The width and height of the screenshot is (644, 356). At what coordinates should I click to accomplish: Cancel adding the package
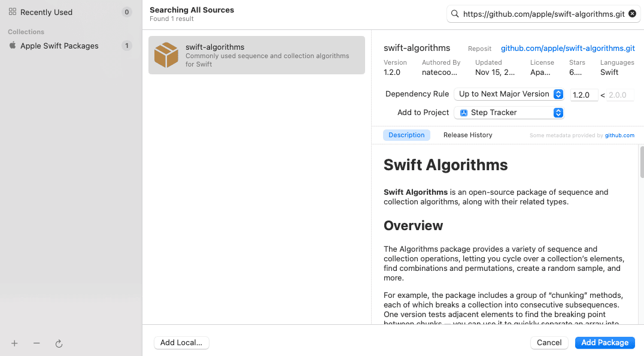(x=549, y=342)
